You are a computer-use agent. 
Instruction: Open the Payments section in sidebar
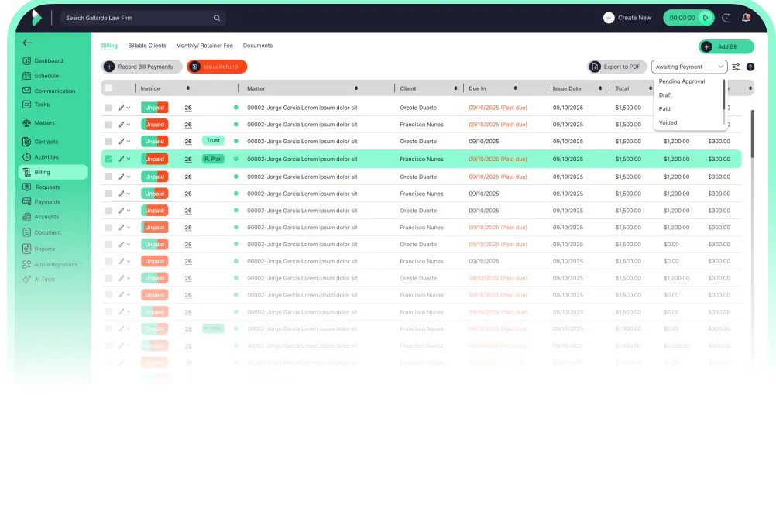click(x=28, y=201)
